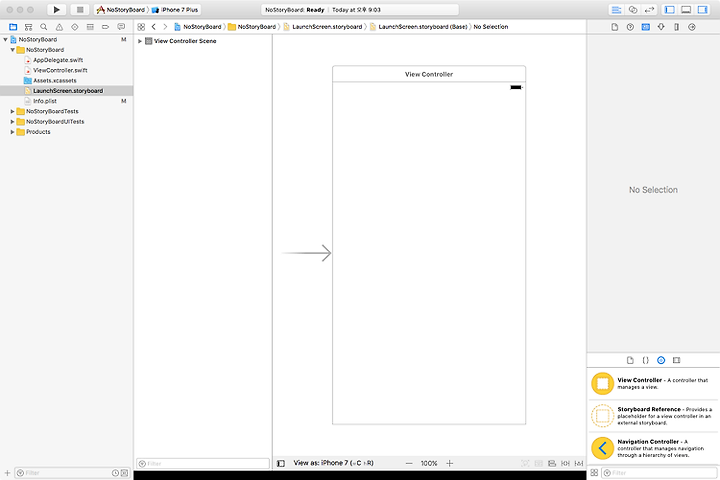Viewport: 720px width, 480px height.
Task: Show the version editor
Action: (x=649, y=10)
